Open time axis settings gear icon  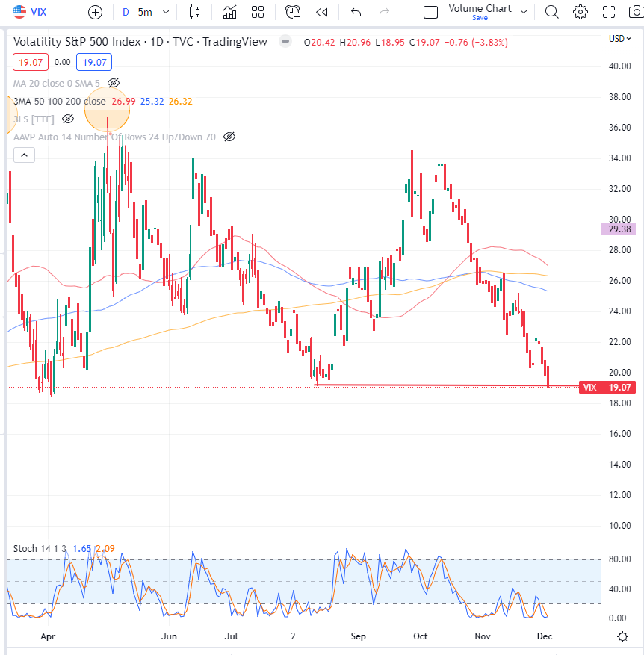pyautogui.click(x=622, y=636)
